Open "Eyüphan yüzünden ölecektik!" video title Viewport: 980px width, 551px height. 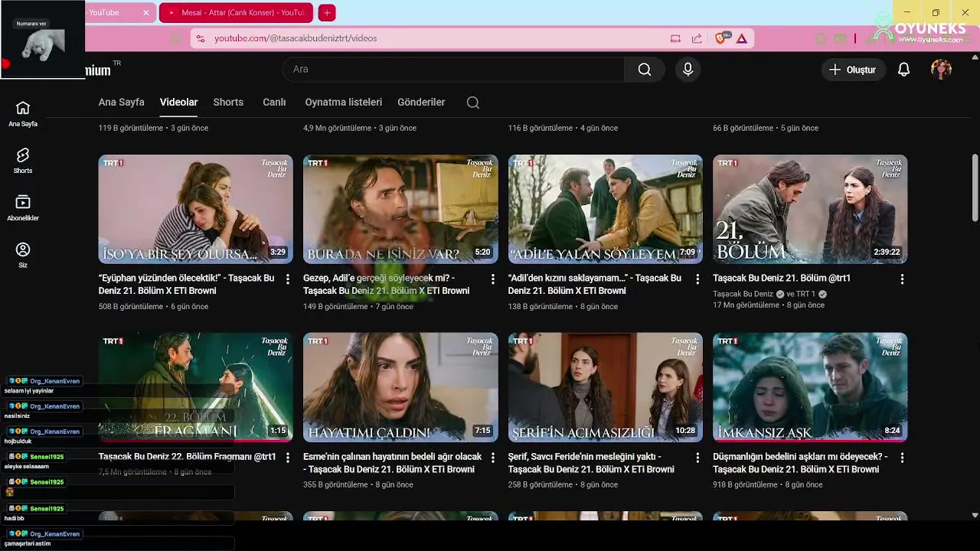point(186,285)
